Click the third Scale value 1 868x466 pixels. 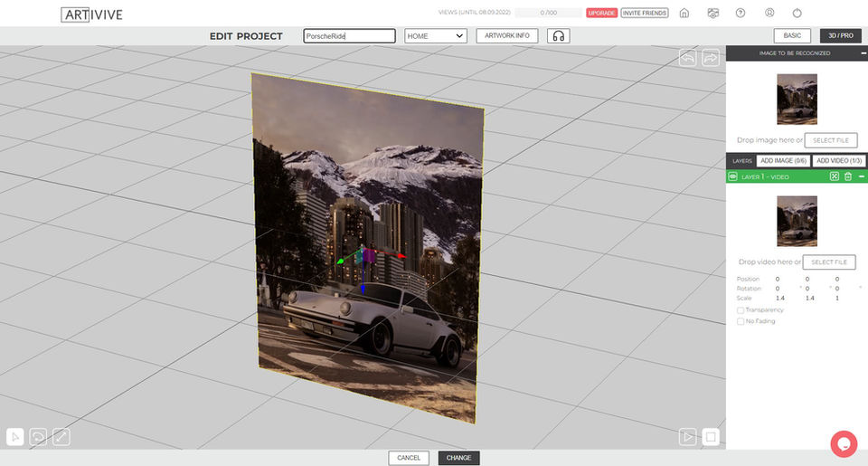coord(837,298)
